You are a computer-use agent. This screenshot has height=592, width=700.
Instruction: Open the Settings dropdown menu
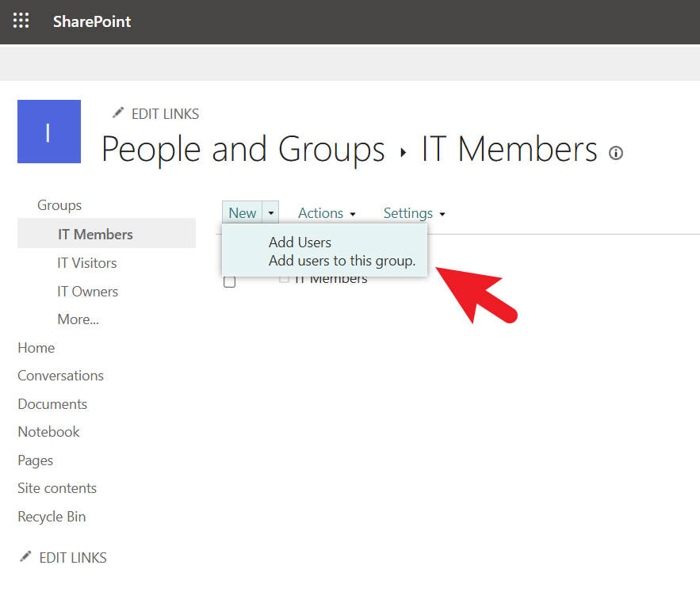[x=414, y=213]
